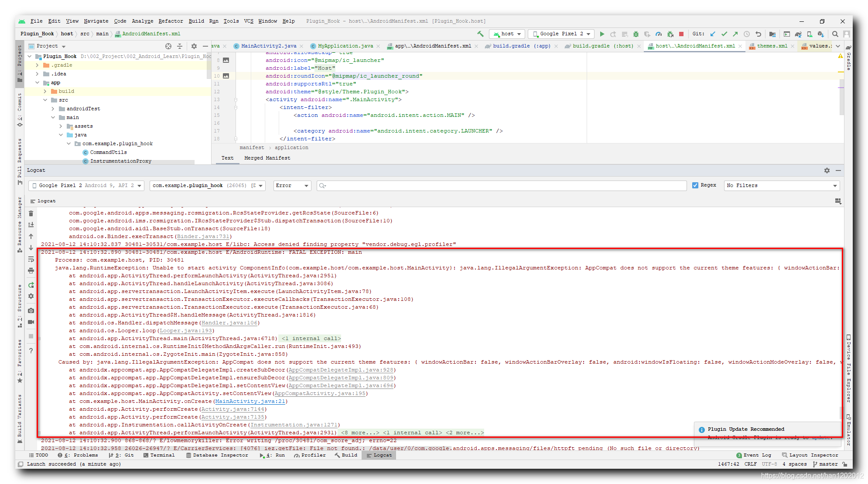This screenshot has height=484, width=868.
Task: Open the Profiler gauge icon in toolbar
Action: click(659, 34)
